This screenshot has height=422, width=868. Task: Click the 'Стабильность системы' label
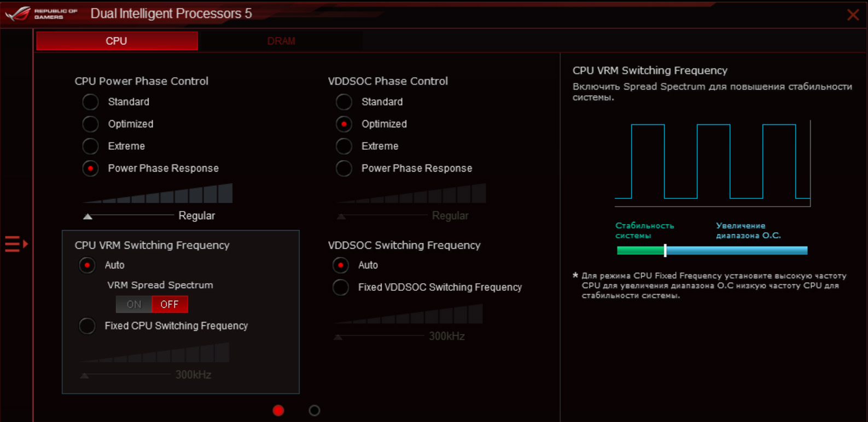[645, 231]
